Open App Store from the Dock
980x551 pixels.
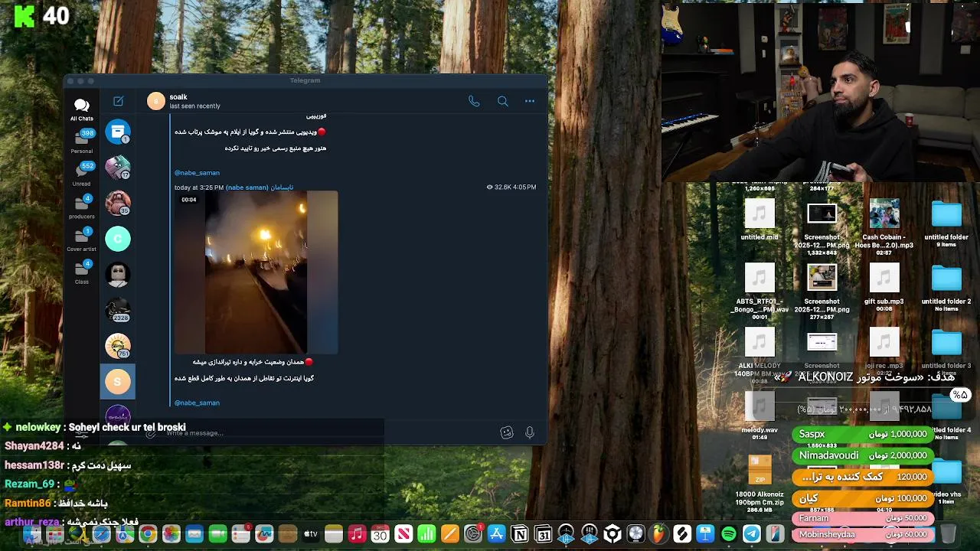(x=496, y=534)
